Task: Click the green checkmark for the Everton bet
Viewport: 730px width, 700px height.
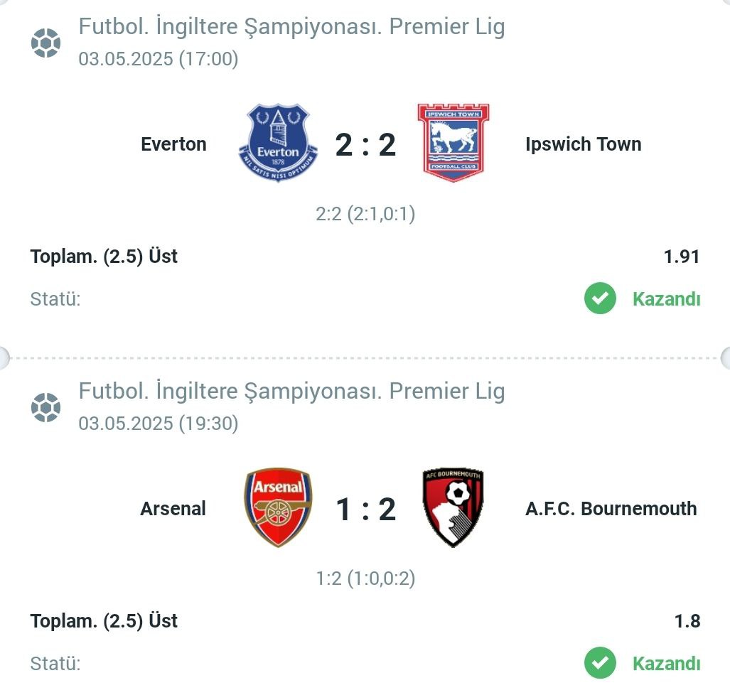Action: [x=600, y=298]
